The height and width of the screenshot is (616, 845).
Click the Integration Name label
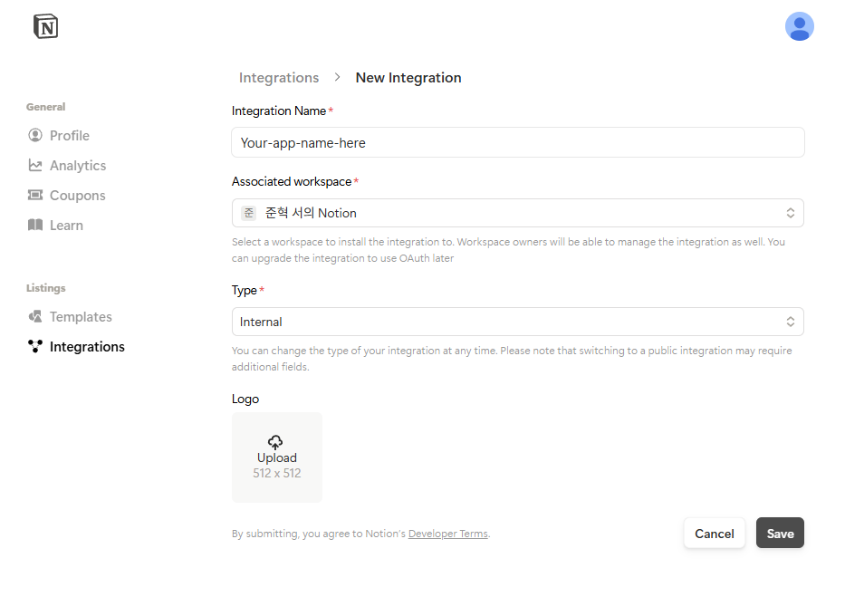[x=279, y=111]
